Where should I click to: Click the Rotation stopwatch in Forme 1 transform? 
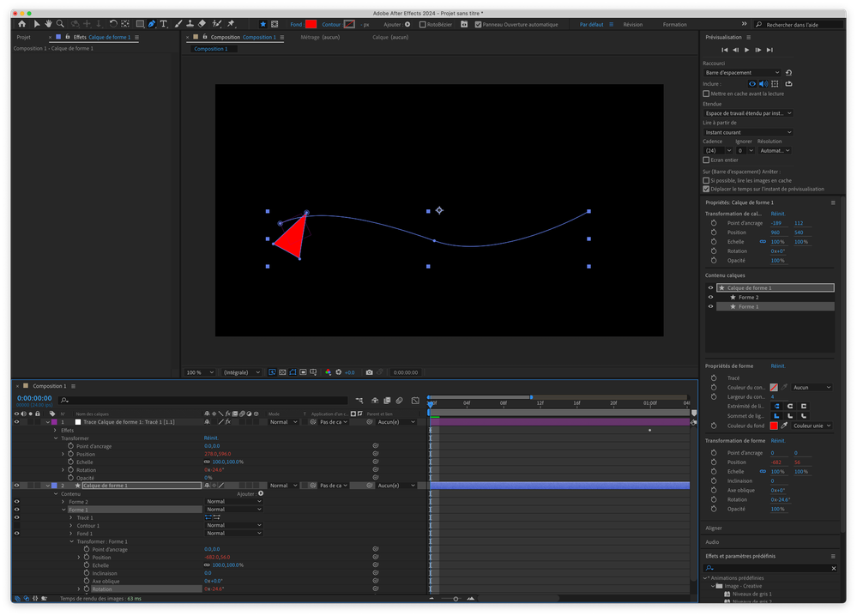[85, 589]
